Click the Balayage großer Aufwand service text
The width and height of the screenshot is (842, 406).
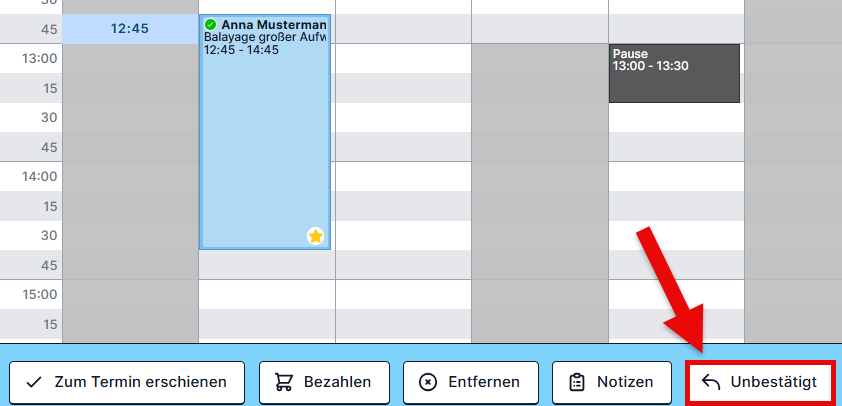click(265, 37)
